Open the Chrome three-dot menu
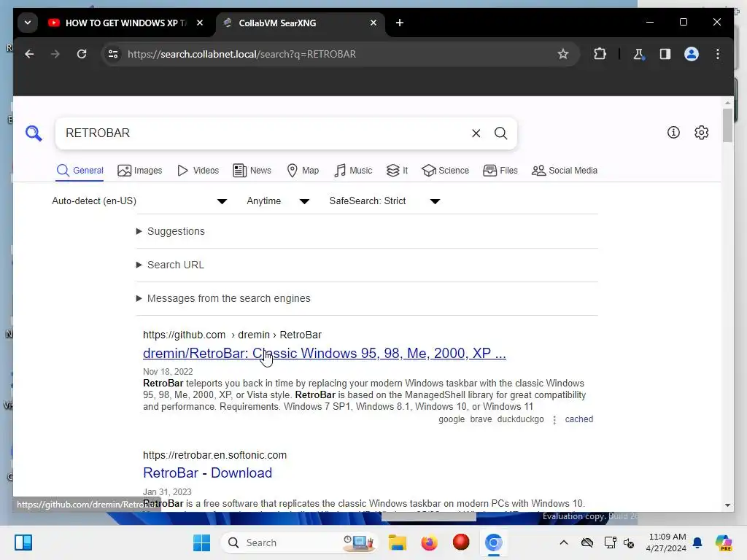 718,54
